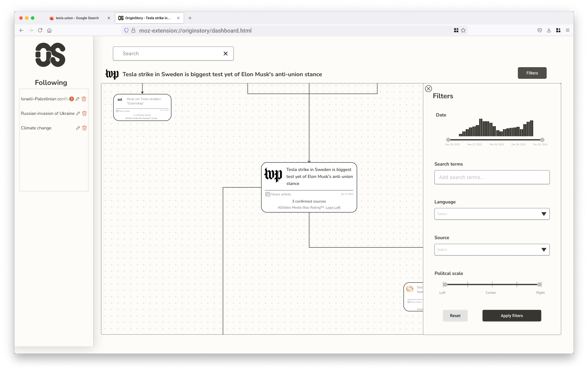
Task: Delete the Israeli–Palestinian conflict topic
Action: click(x=84, y=99)
